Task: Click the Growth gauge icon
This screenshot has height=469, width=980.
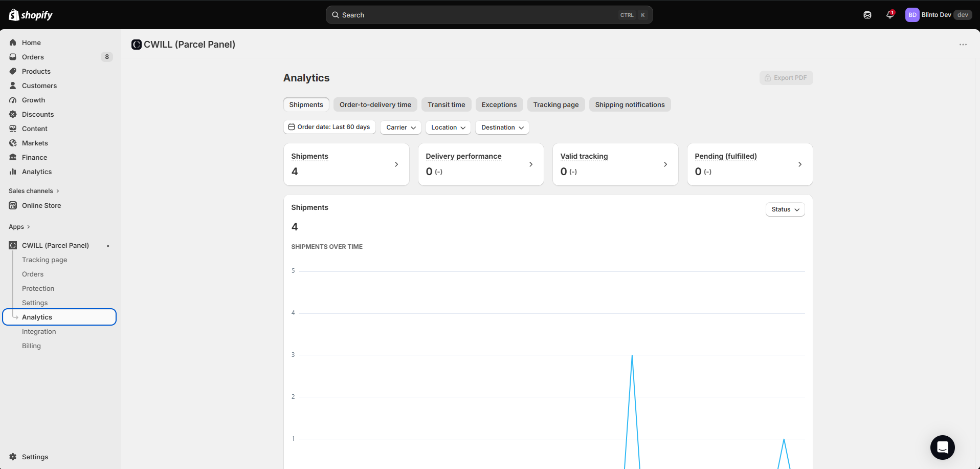Action: (13, 100)
